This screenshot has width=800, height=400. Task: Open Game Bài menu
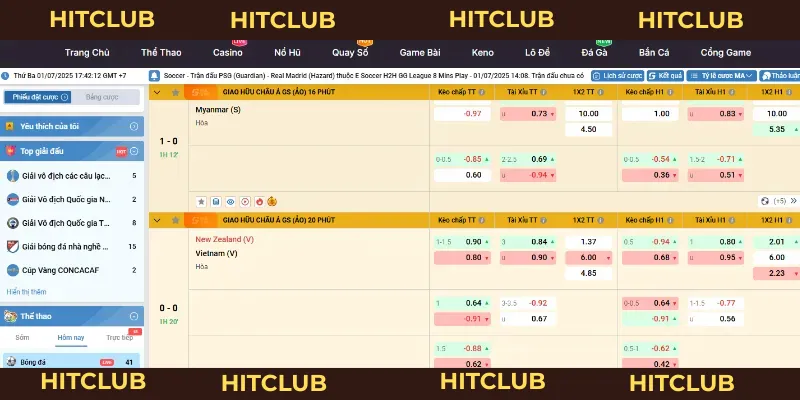[x=420, y=53]
